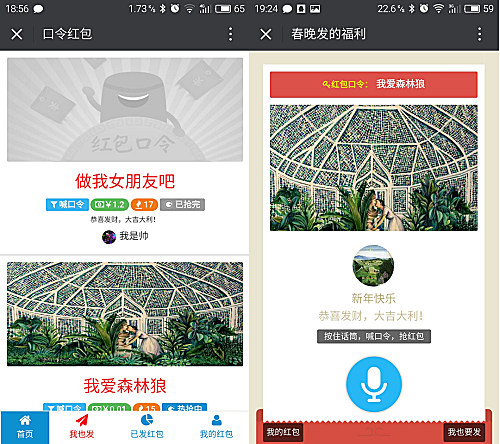
Task: Tap the green ¥1.2 amount badge
Action: (x=110, y=204)
